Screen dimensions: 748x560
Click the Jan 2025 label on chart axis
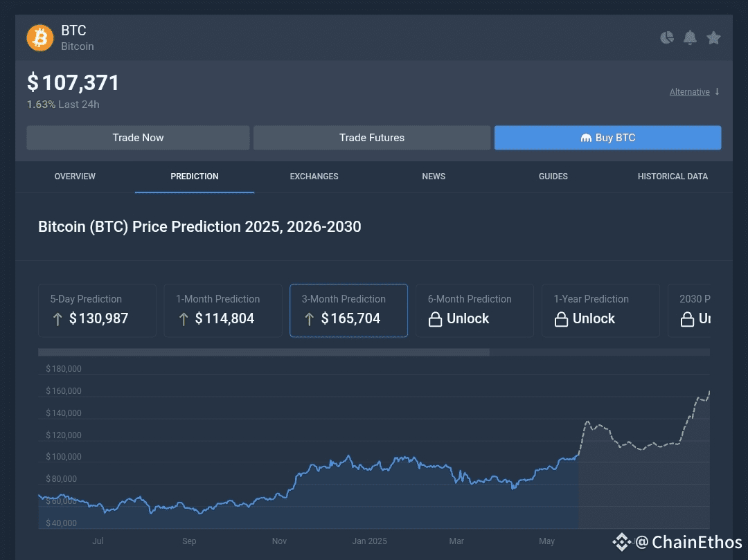pyautogui.click(x=369, y=541)
